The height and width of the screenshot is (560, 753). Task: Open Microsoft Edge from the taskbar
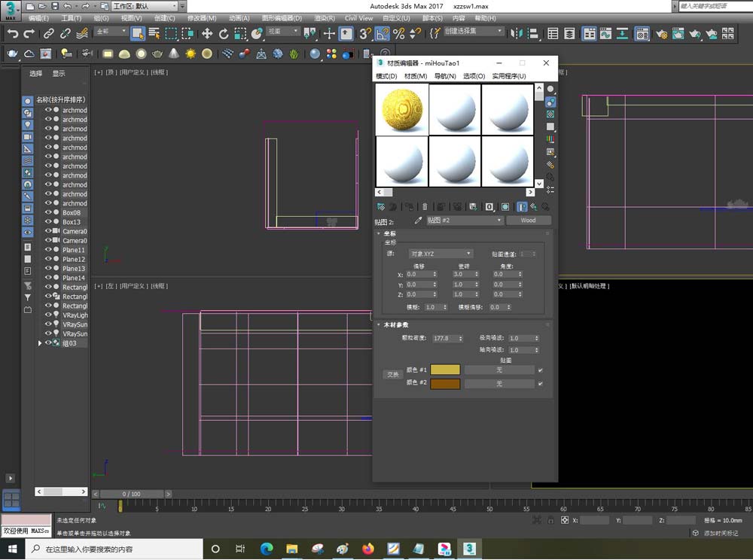[x=267, y=549]
